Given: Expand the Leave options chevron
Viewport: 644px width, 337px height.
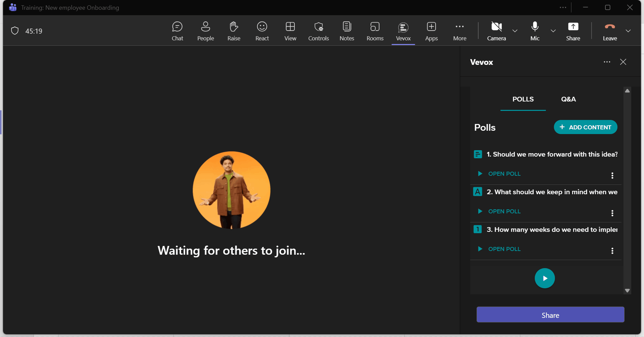Looking at the screenshot, I should [x=628, y=31].
